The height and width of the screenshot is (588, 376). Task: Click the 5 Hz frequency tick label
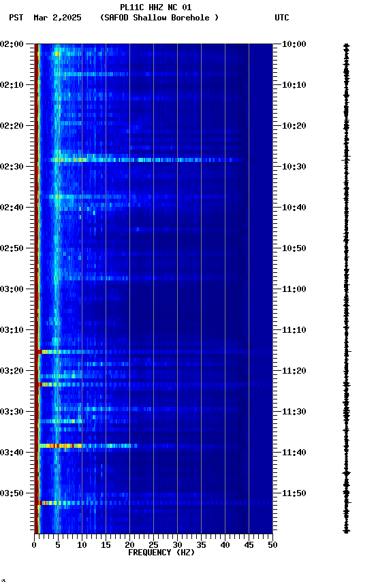[x=58, y=545]
